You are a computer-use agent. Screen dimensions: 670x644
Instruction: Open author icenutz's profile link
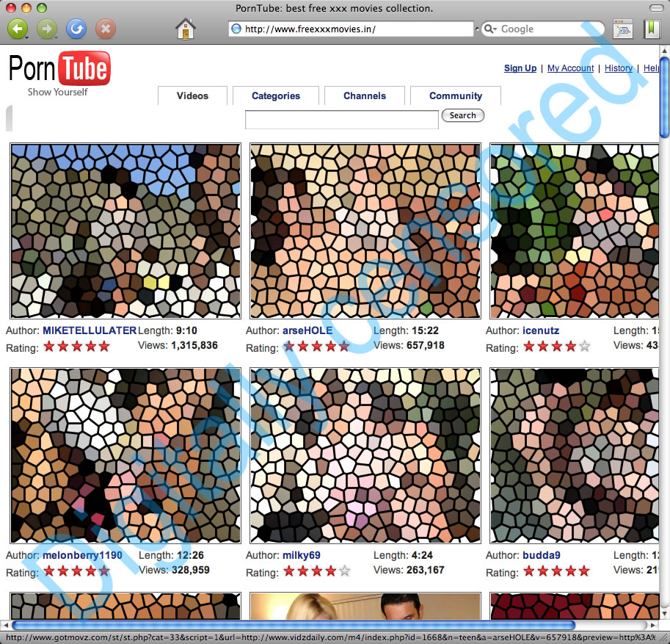click(x=541, y=330)
